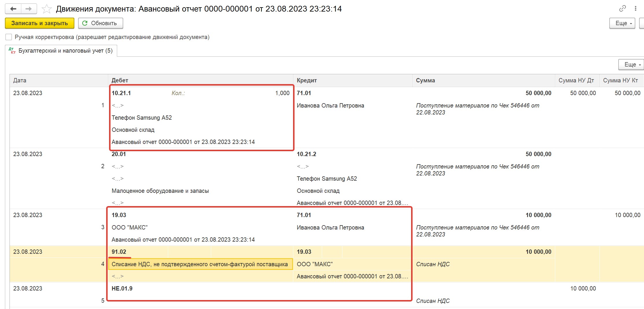Viewport: 644px width, 309px height.
Task: Select the 50 000,00 Сумма НУ Дт value in row 1
Action: coord(583,93)
